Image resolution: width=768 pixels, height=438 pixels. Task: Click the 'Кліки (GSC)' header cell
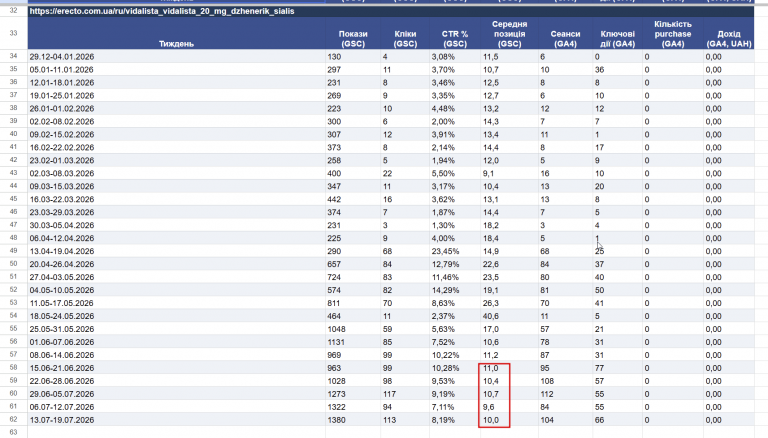(x=405, y=33)
